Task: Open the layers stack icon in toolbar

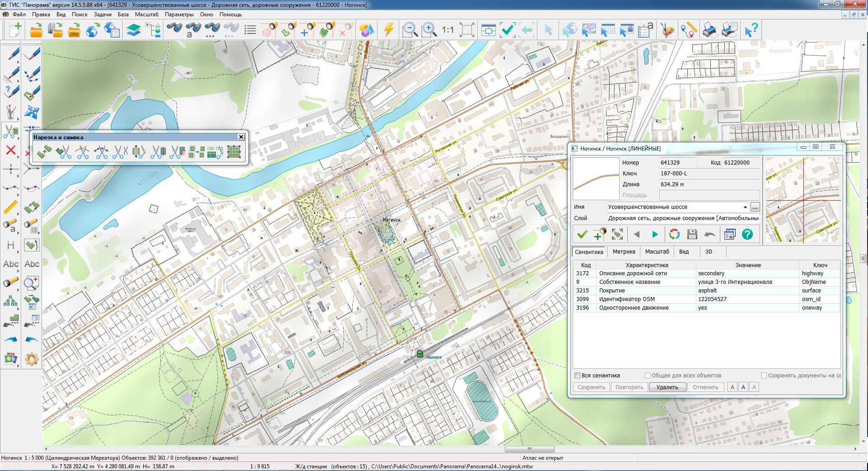Action: 134,30
